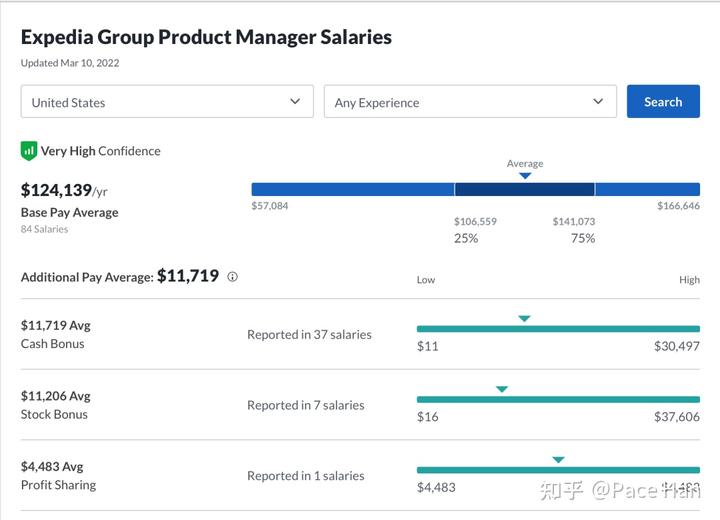Click the Cash Bonus average marker triangle

pos(524,318)
